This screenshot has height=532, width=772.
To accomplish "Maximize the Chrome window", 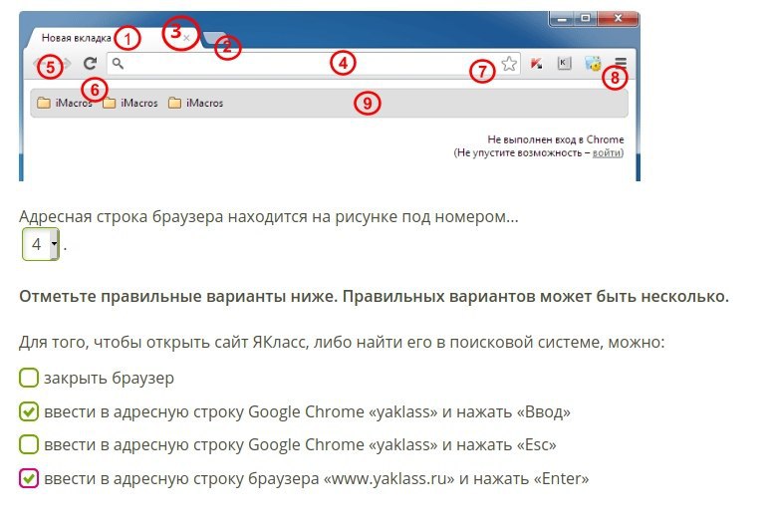I will point(586,19).
